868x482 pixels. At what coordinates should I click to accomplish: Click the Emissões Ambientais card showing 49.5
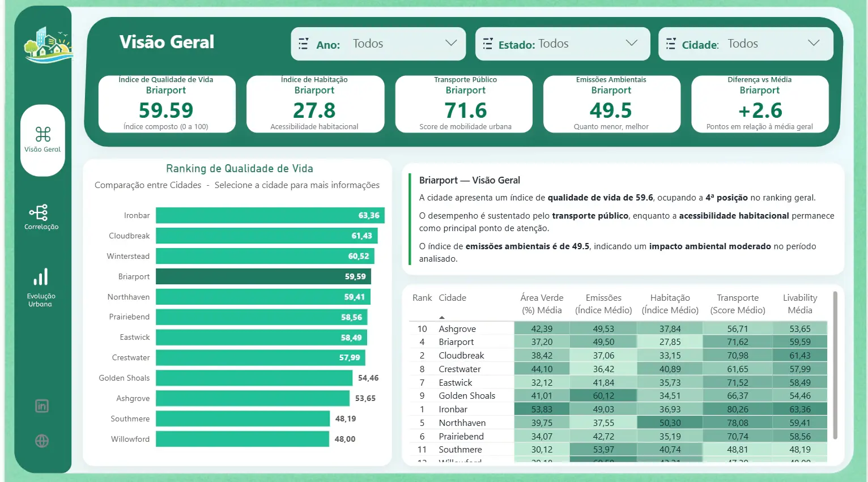coord(612,104)
